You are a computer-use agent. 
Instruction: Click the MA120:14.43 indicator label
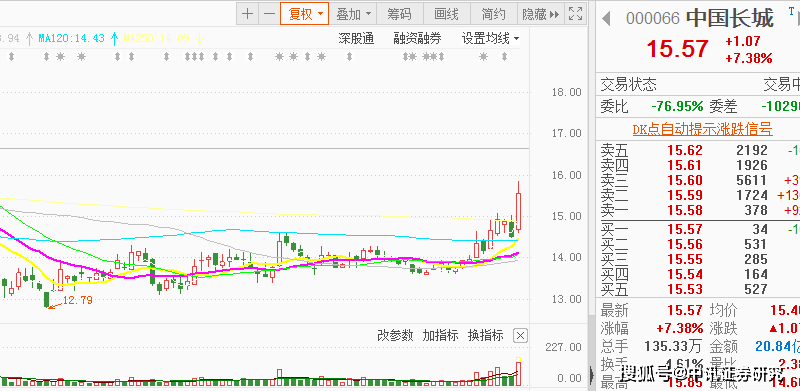click(x=71, y=38)
